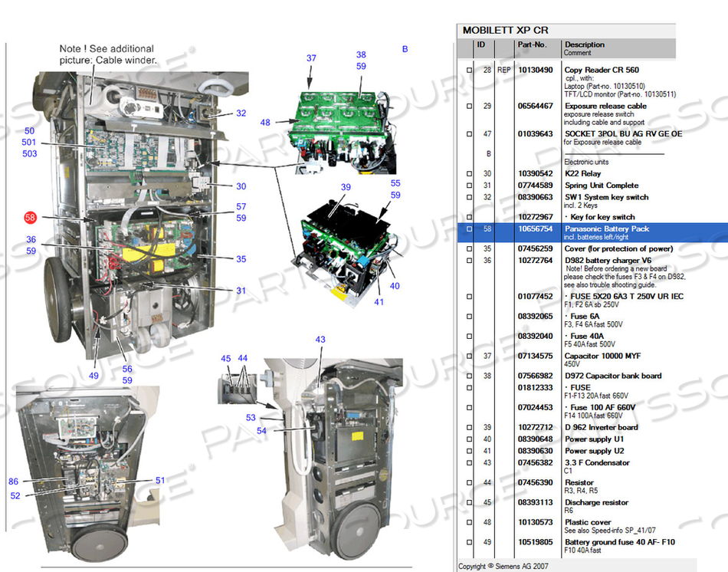Select the blue B section label
This screenshot has width=728, height=572.
405,49
